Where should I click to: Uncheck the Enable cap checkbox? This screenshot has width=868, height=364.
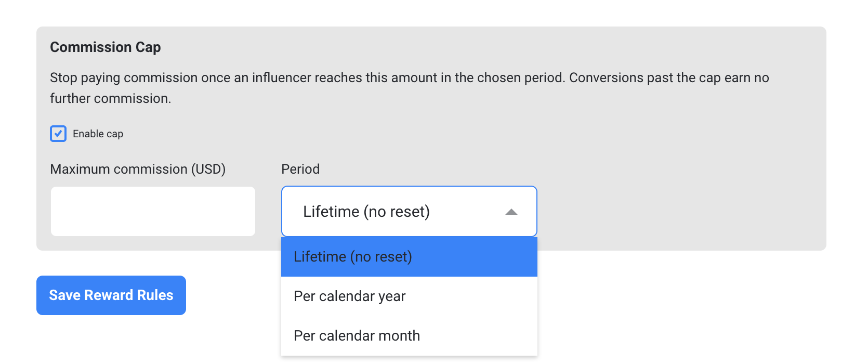(58, 134)
